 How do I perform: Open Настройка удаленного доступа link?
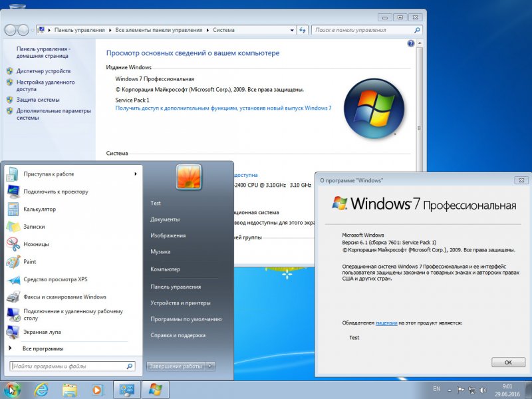(x=45, y=86)
